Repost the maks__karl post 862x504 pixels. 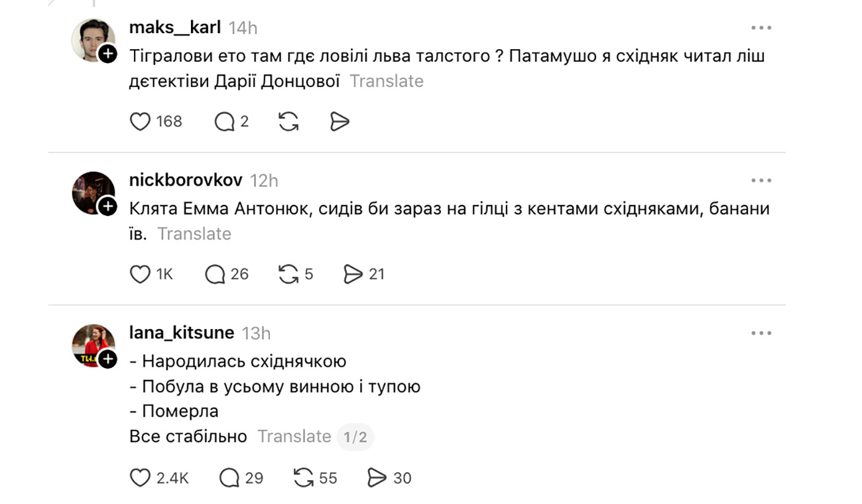[288, 121]
